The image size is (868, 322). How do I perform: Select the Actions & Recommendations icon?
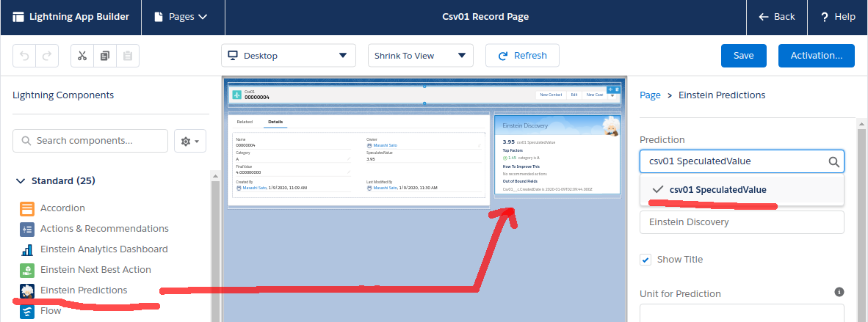pyautogui.click(x=27, y=229)
